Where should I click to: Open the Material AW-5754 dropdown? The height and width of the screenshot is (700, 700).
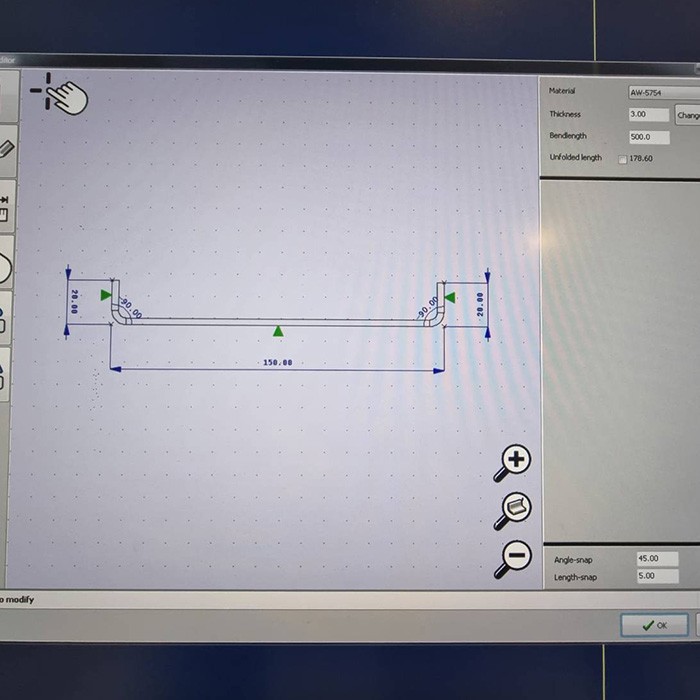tap(664, 92)
